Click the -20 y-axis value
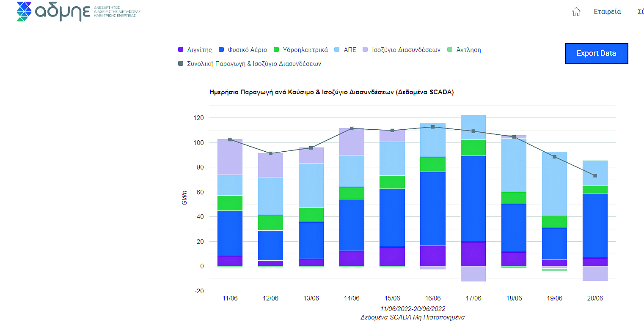Viewport: 644px width, 322px height. coord(200,291)
